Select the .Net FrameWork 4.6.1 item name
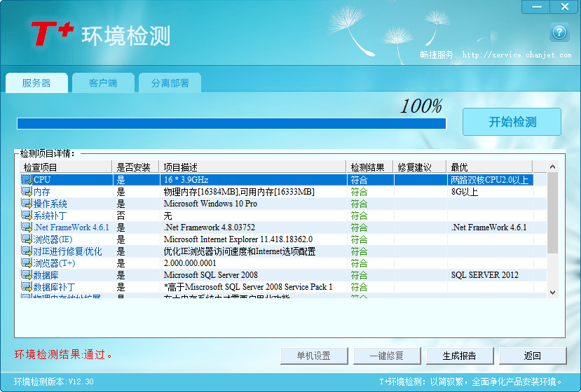The width and height of the screenshot is (581, 392). 71,227
